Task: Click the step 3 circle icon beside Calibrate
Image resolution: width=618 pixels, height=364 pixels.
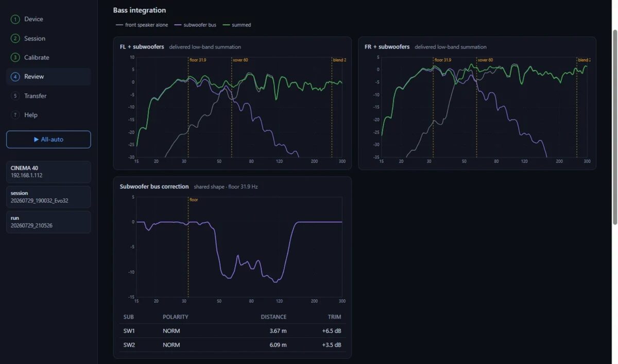Action: coord(15,58)
